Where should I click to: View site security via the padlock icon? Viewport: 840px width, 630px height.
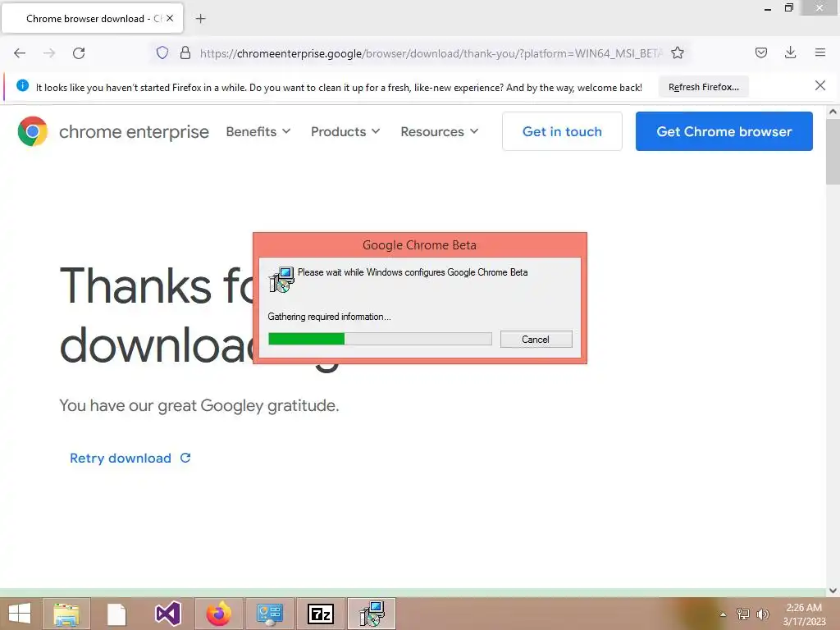click(x=185, y=52)
